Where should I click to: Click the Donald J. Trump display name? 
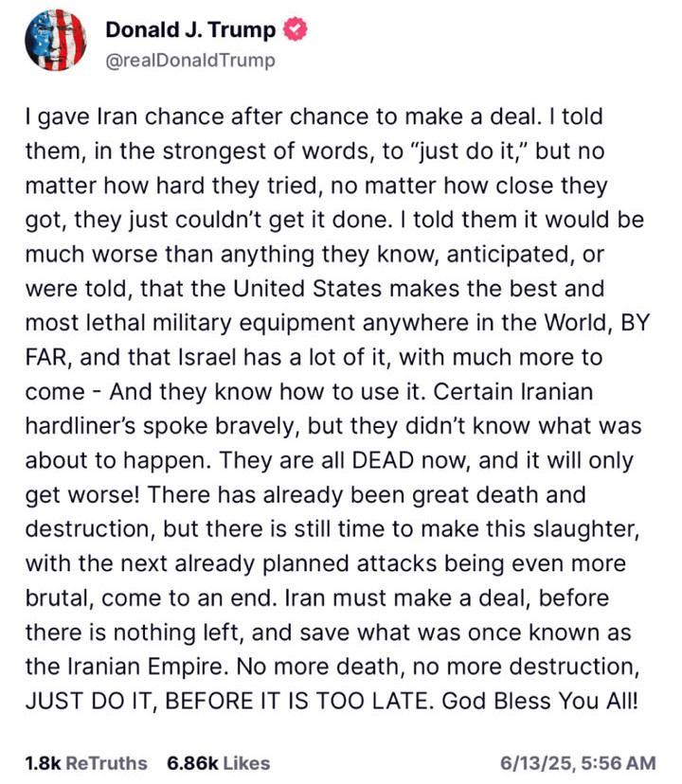click(190, 30)
